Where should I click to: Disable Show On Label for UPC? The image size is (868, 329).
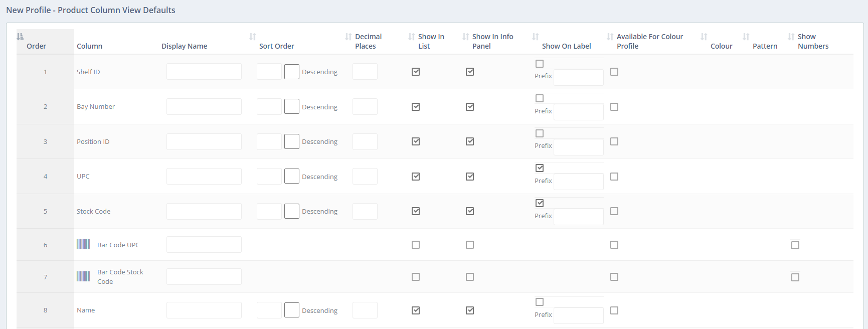pos(540,168)
